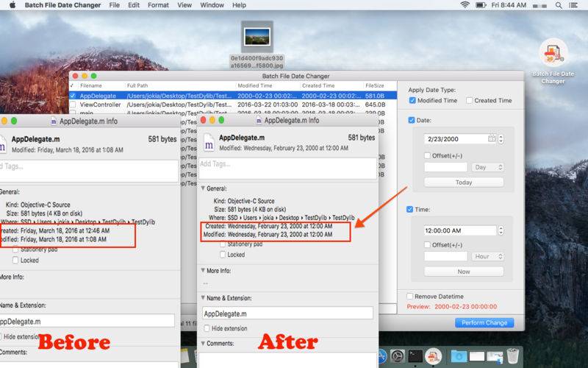The width and height of the screenshot is (588, 368).
Task: Enable the Created Time checkbox
Action: 469,100
